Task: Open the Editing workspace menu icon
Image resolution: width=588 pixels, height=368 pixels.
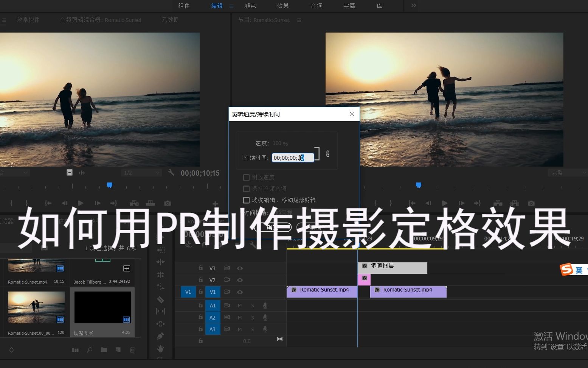Action: tap(231, 6)
